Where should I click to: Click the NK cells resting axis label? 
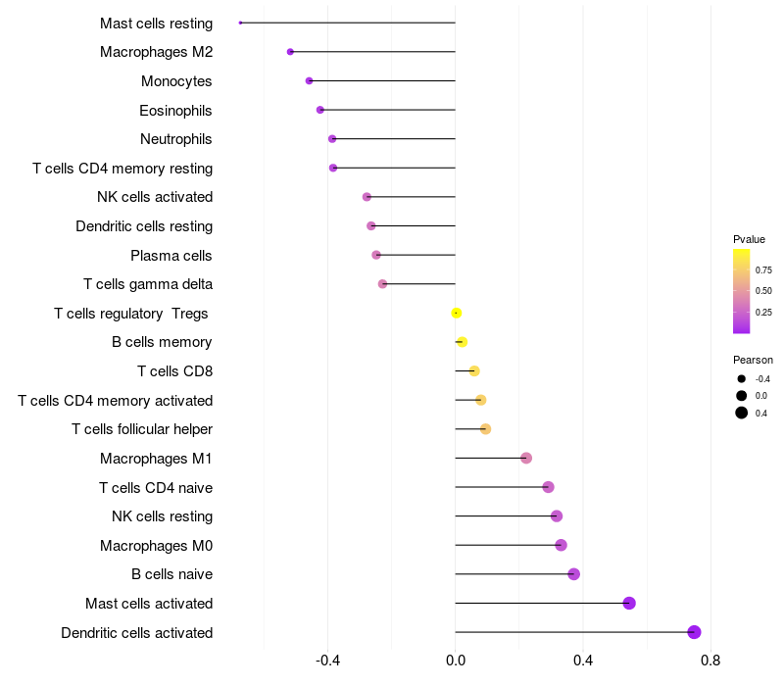[x=162, y=516]
